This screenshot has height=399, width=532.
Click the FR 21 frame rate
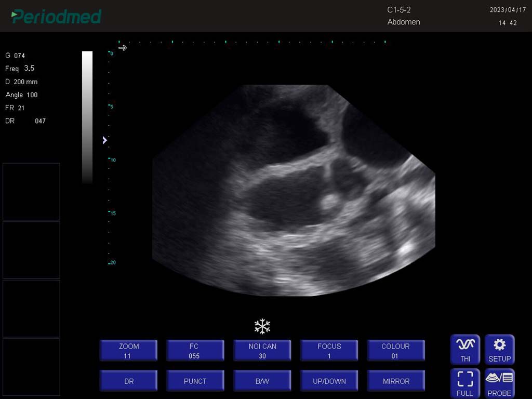(15, 108)
